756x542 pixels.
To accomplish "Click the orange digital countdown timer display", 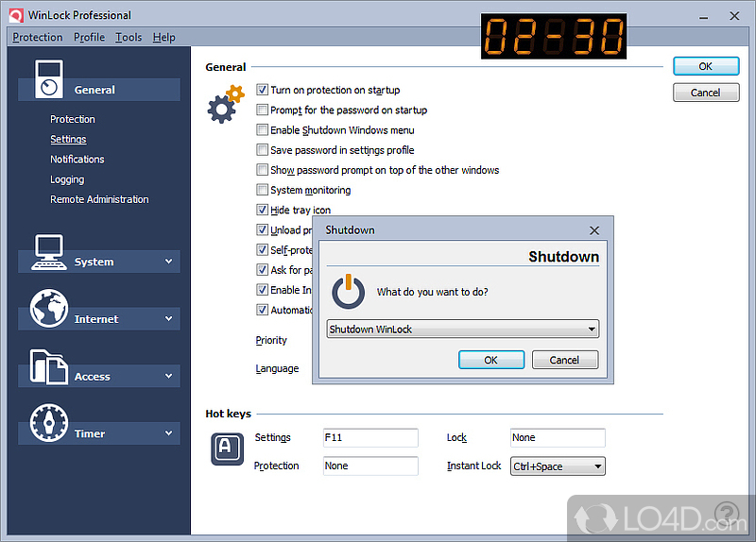I will pos(554,36).
